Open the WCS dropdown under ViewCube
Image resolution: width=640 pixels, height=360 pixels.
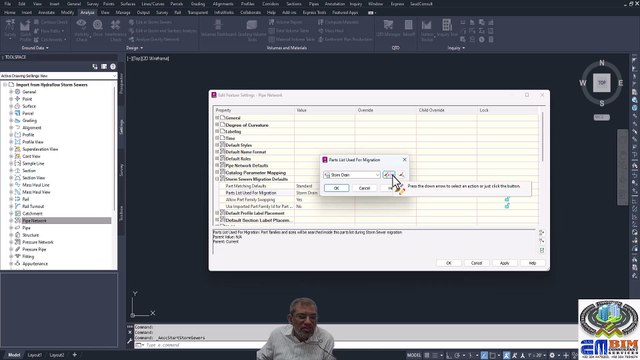(x=602, y=117)
